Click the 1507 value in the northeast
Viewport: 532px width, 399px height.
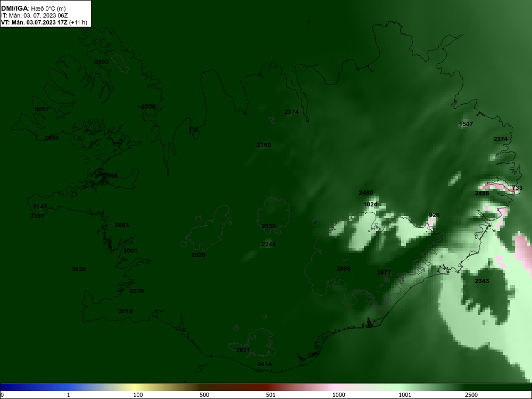466,124
